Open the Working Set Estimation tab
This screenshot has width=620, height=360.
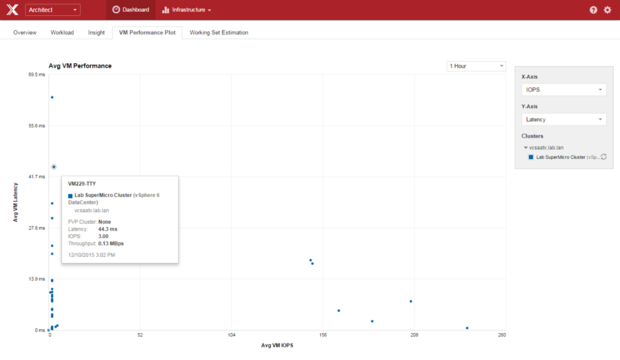(x=219, y=32)
